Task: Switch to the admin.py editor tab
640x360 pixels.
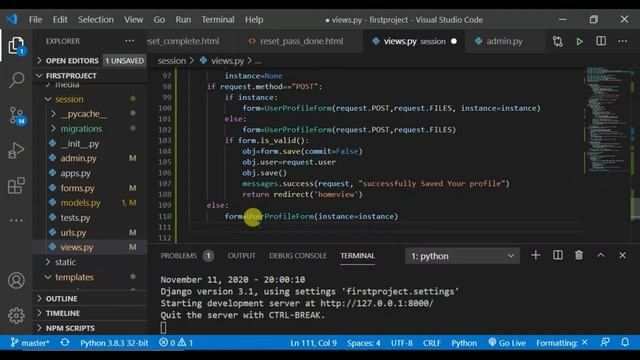Action: (504, 41)
